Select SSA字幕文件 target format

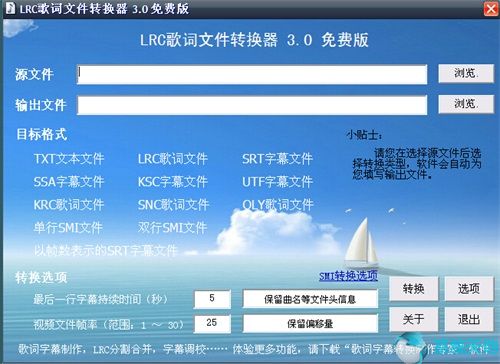[69, 182]
